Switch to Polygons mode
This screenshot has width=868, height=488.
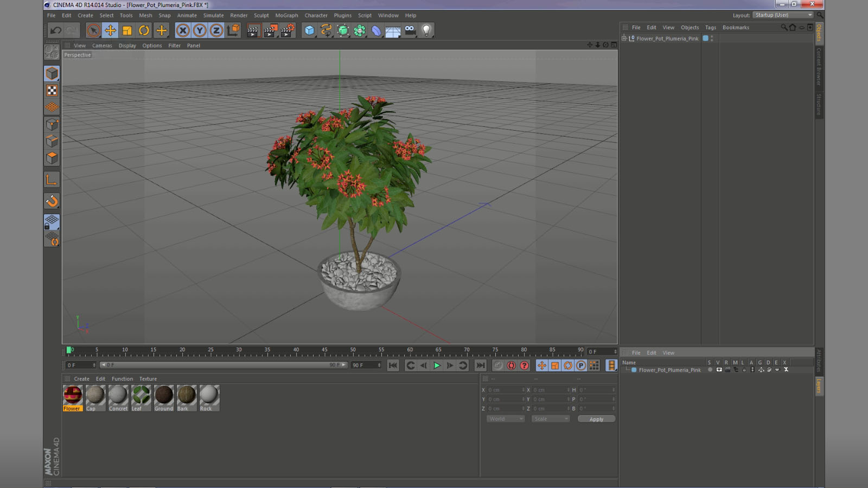[x=52, y=158]
